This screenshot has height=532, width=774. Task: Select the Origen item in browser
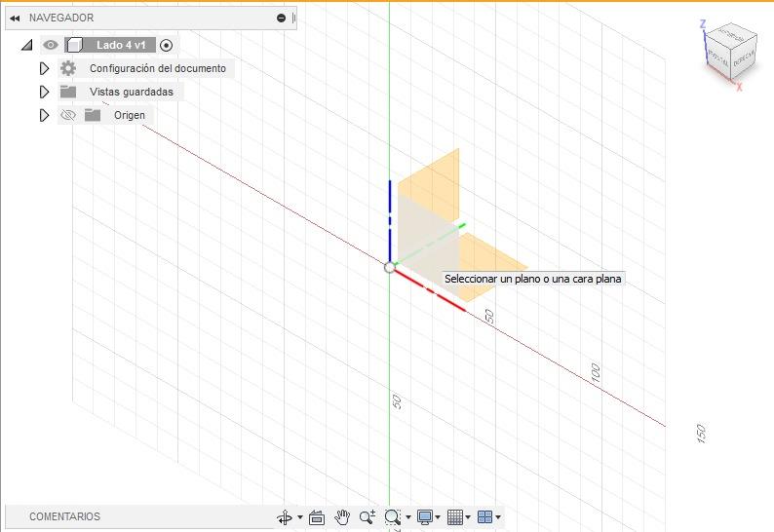pyautogui.click(x=130, y=115)
